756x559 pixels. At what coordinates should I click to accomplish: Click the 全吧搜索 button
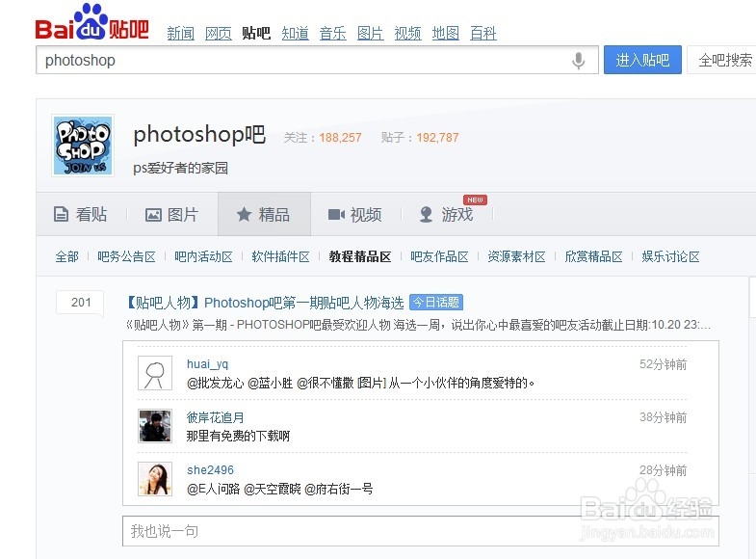click(x=721, y=60)
